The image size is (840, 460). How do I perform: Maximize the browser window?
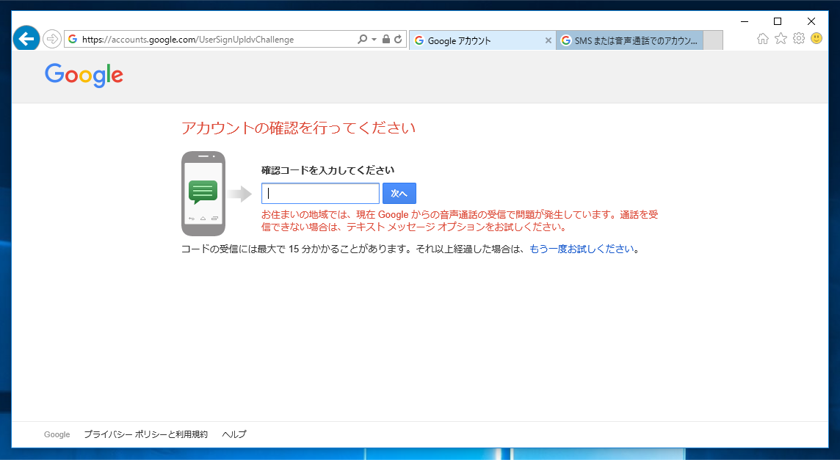pos(778,21)
